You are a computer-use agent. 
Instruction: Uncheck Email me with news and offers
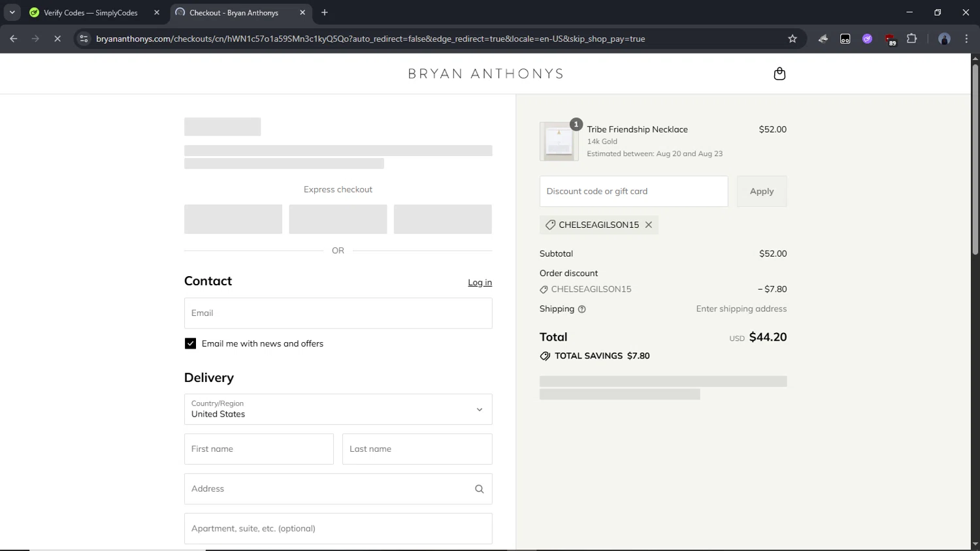190,343
